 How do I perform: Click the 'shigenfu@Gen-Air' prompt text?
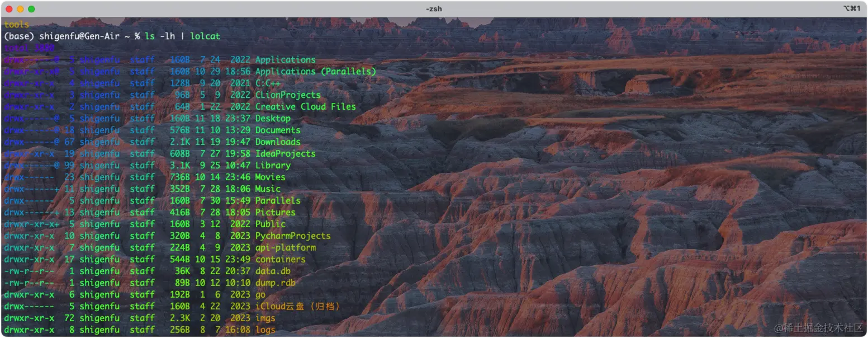79,36
